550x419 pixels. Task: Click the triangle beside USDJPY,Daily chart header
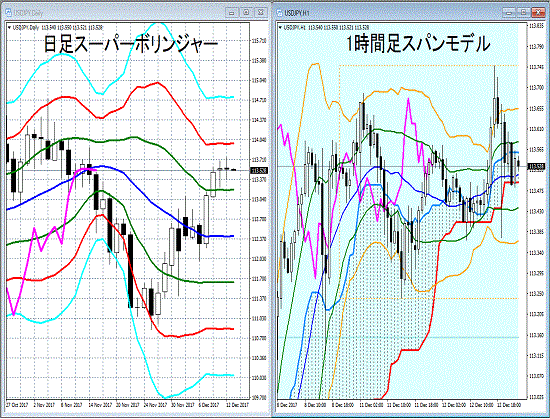(x=9, y=27)
